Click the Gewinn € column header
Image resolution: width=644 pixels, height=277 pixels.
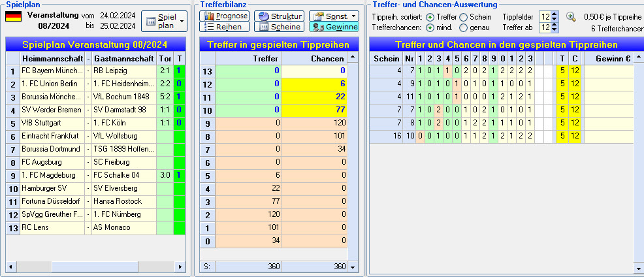point(609,58)
